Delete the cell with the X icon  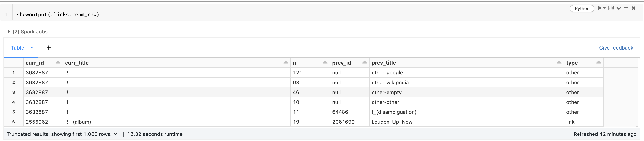pos(634,8)
